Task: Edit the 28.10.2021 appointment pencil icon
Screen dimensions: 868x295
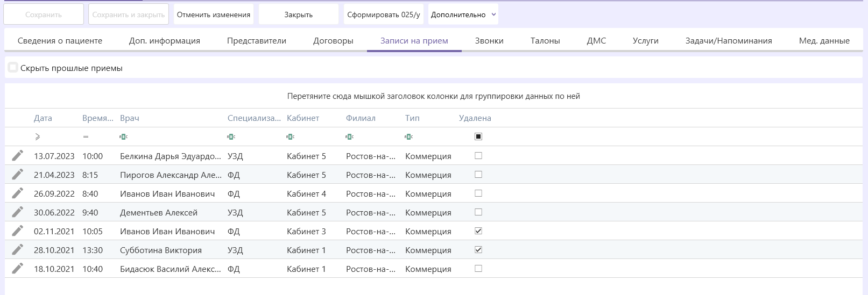Action: point(18,250)
